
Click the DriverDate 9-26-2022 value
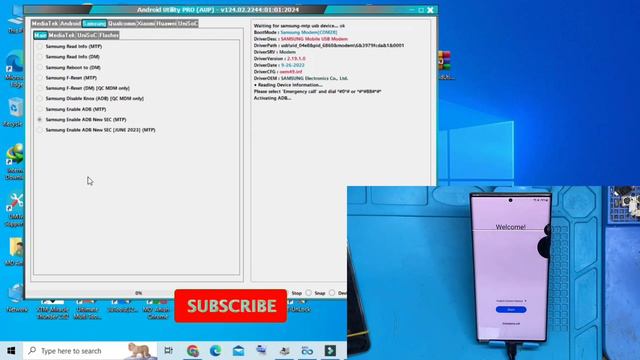(x=293, y=65)
